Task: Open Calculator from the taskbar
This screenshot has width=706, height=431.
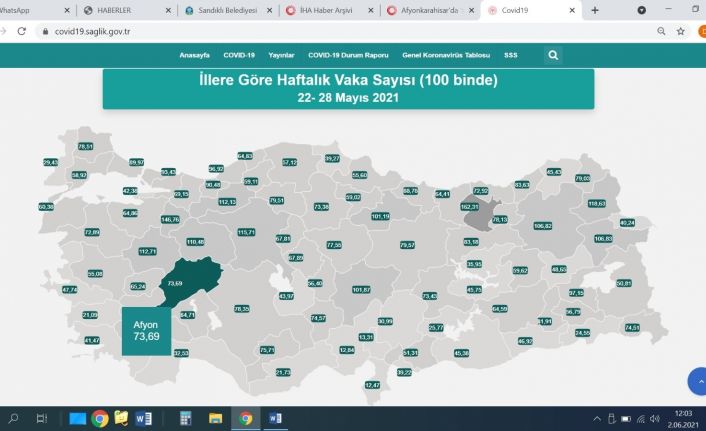Action: (186, 417)
